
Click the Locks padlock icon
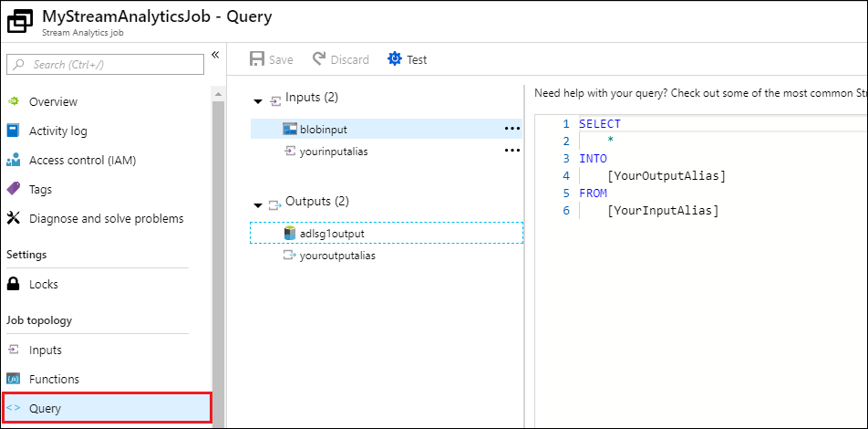[14, 284]
